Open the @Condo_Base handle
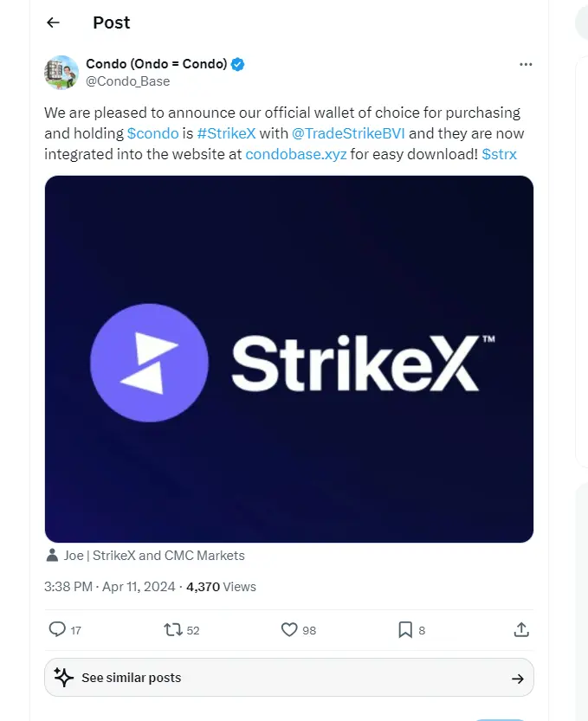 (x=127, y=81)
